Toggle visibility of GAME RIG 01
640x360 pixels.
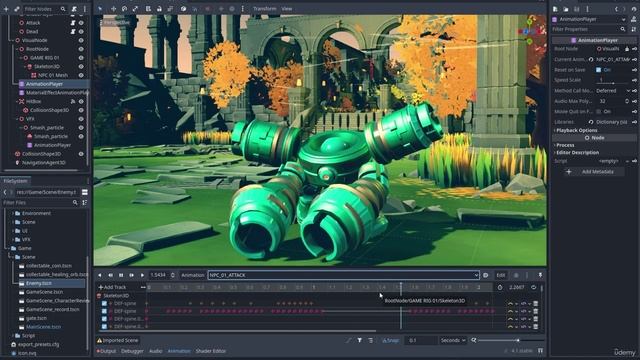tap(81, 58)
